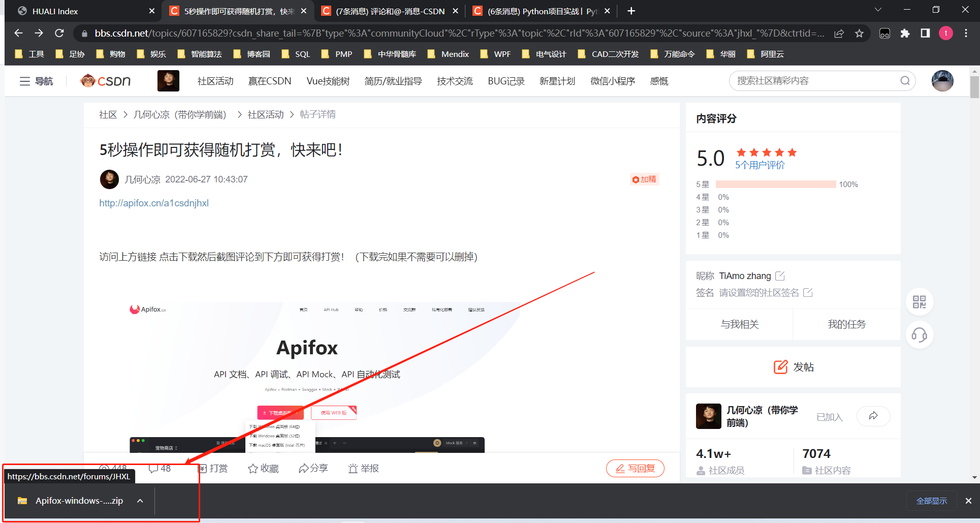Open 新星计划 menu item
Screen dimensions: 980x523
point(557,81)
